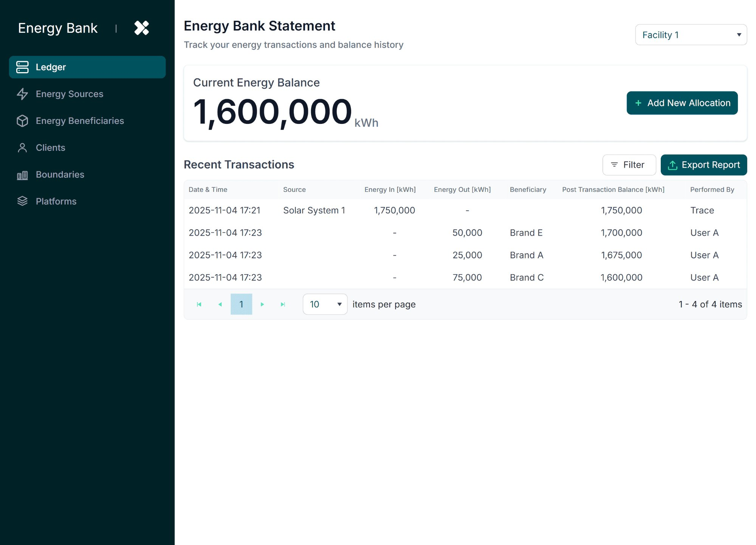756x545 pixels.
Task: Expand the Facility selector chevron
Action: click(740, 35)
